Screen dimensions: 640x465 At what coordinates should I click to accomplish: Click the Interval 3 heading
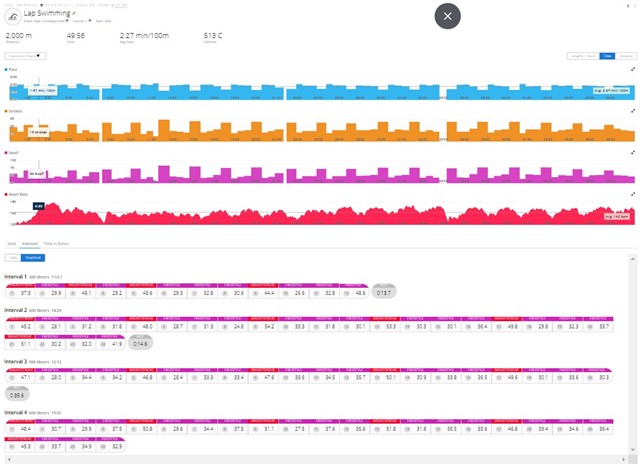click(x=16, y=361)
